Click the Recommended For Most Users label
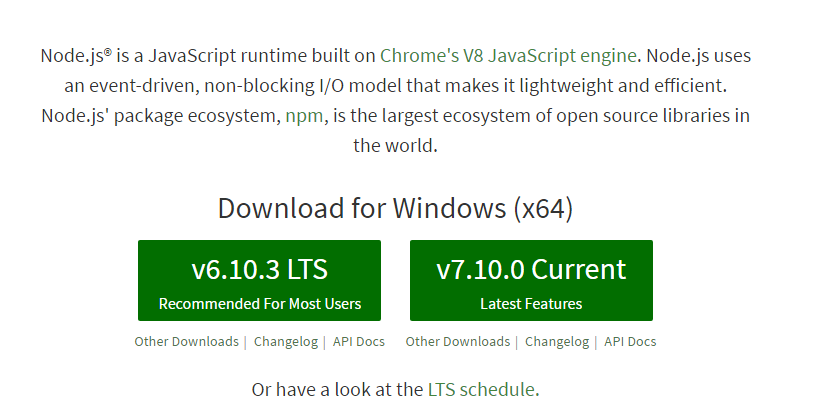The image size is (823, 418). (x=260, y=304)
